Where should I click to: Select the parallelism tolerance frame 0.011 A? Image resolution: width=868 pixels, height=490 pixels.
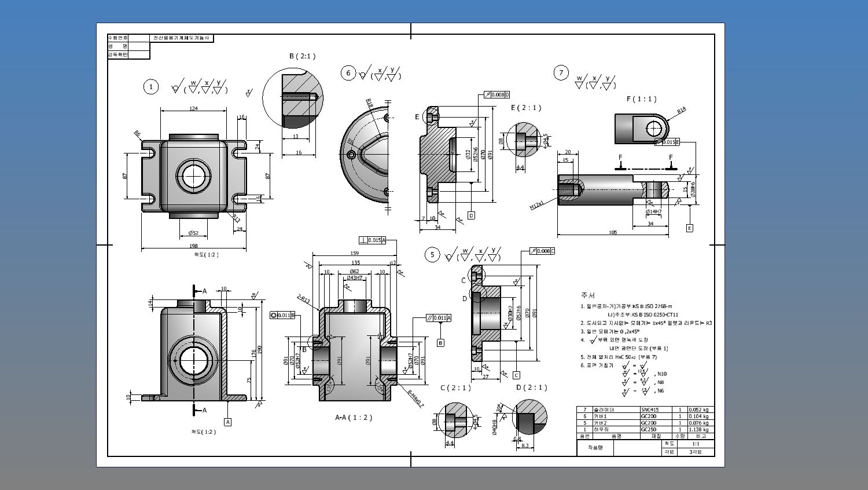pos(439,318)
